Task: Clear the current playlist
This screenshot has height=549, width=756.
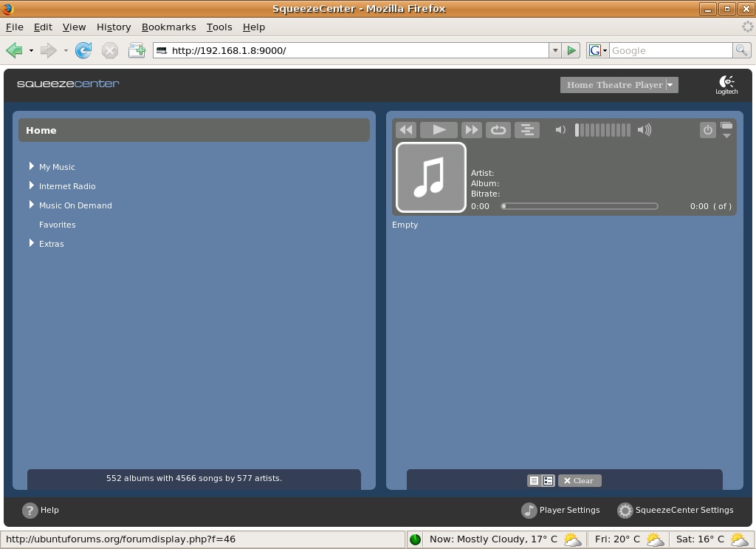Action: pos(580,481)
